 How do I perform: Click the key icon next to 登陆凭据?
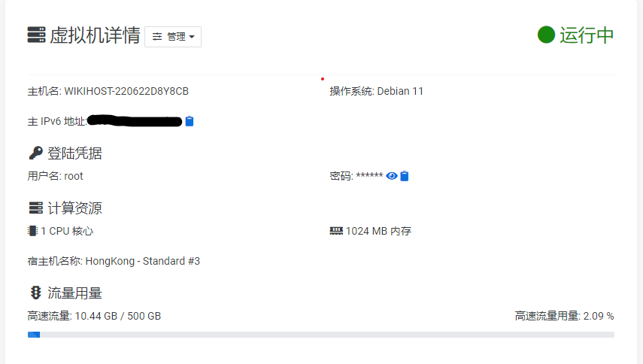coord(35,153)
